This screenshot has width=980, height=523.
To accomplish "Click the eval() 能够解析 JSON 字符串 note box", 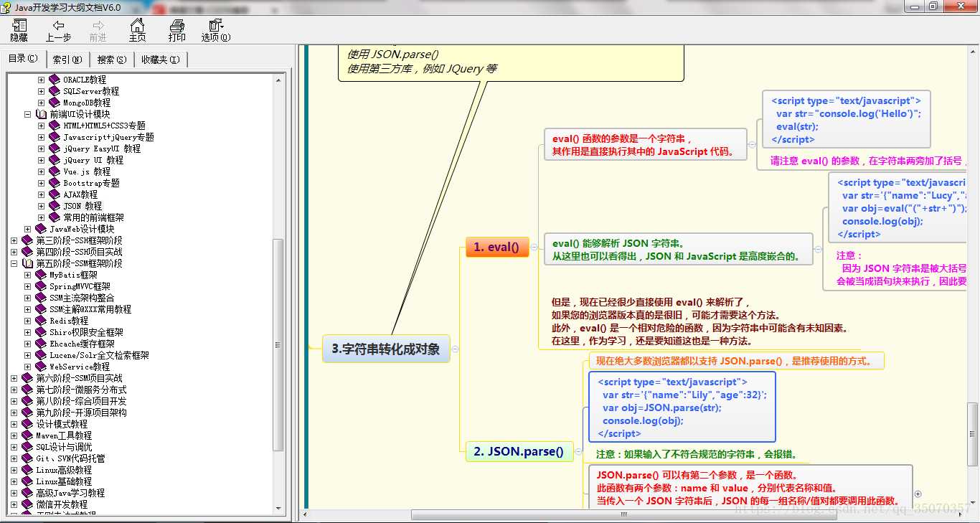I will pyautogui.click(x=678, y=249).
